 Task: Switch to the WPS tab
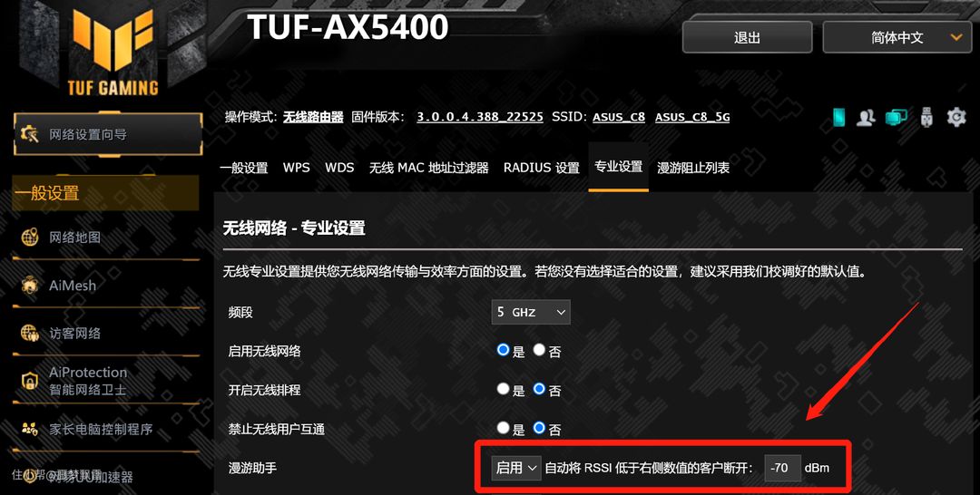(x=296, y=168)
